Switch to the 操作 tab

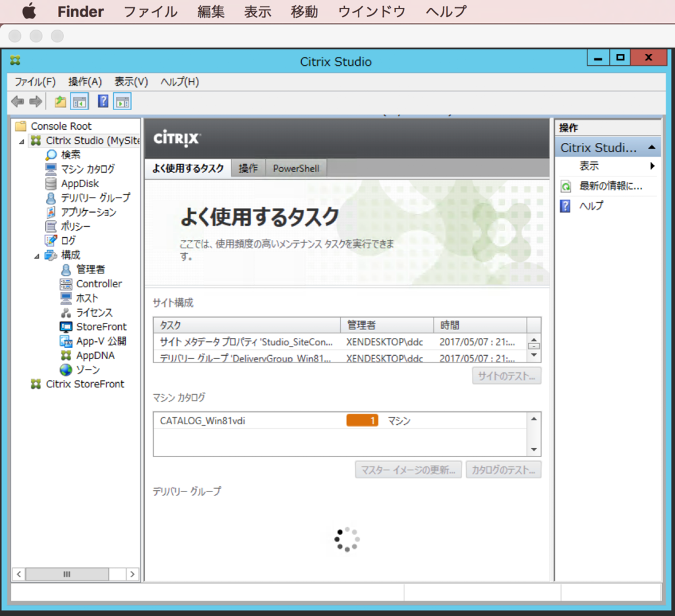(249, 168)
